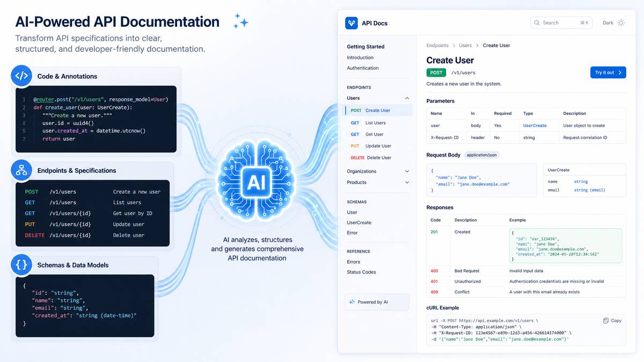This screenshot has width=644, height=362.
Task: Select PUT Update User endpoint
Action: click(371, 146)
